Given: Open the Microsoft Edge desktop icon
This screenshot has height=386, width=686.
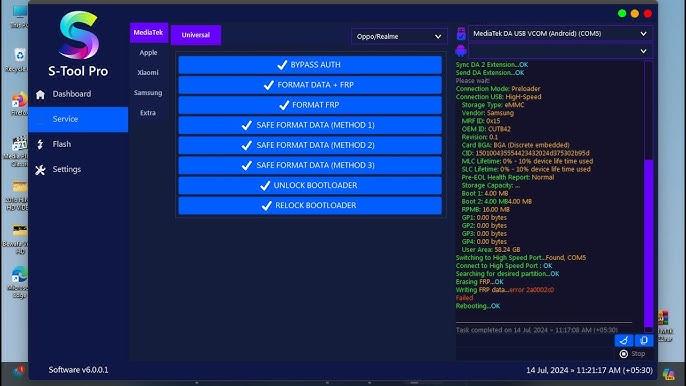Looking at the screenshot, I should (18, 281).
